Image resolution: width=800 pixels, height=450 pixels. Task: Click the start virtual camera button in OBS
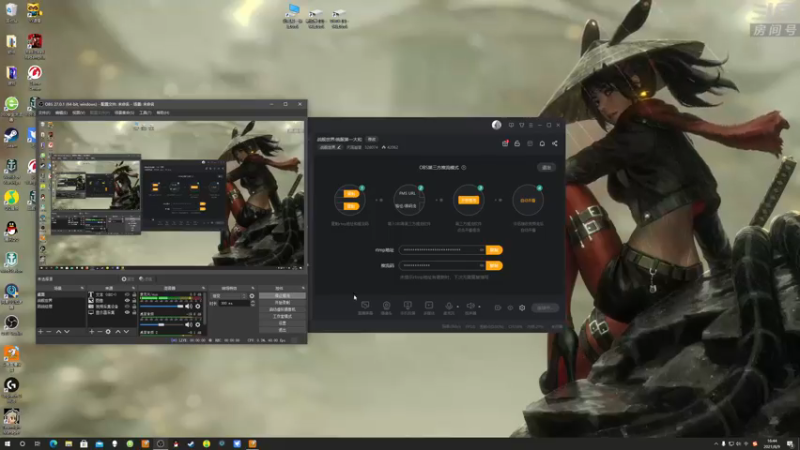coord(282,309)
